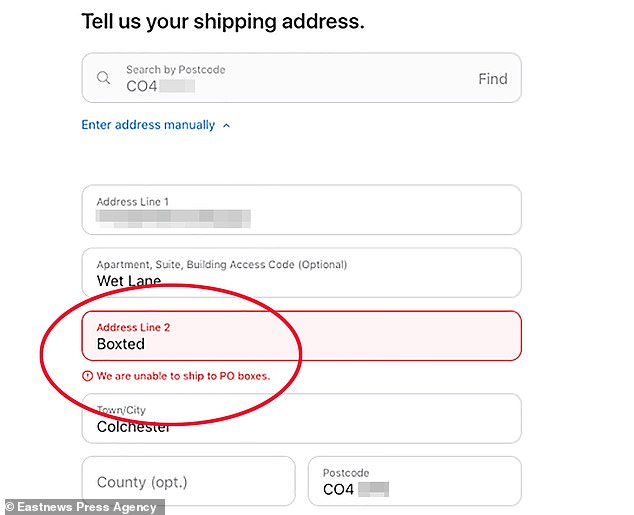Screen dimensions: 634x515
Task: Click the magnifying glass search icon
Action: pos(103,78)
